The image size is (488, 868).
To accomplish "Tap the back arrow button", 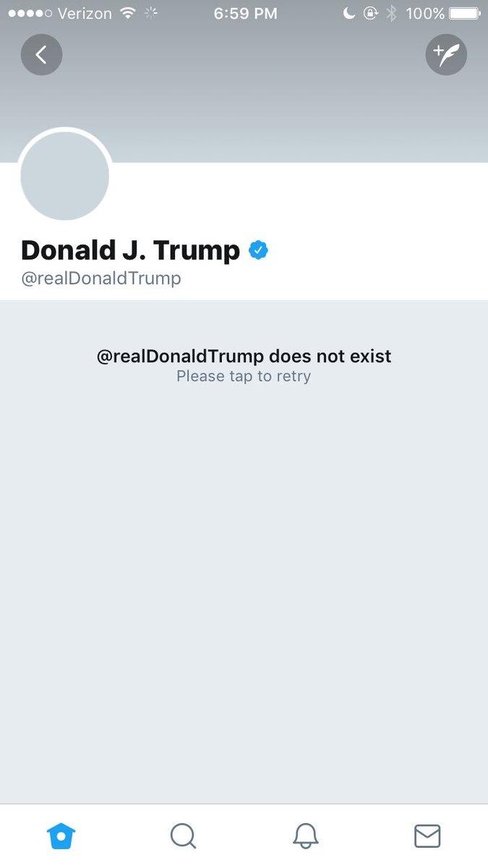I will (x=41, y=55).
